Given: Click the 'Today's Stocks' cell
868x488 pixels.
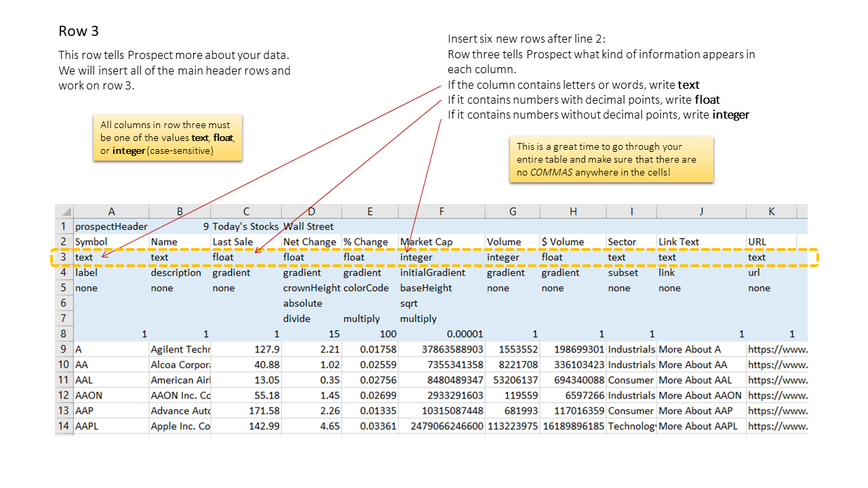Looking at the screenshot, I should 246,226.
